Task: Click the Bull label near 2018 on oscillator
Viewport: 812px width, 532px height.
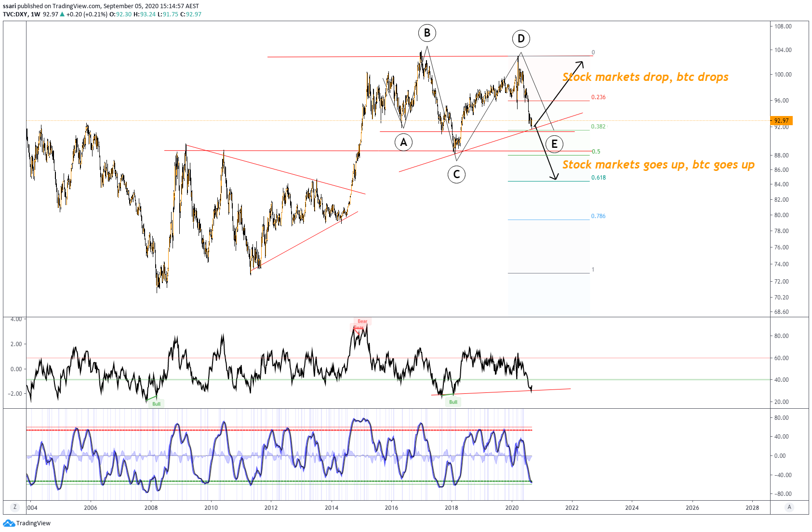Action: (453, 402)
